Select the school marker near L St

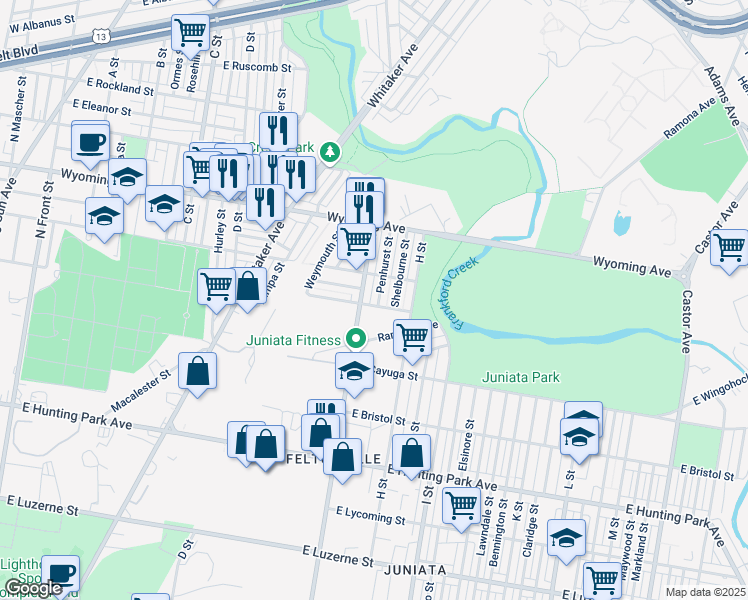[579, 441]
